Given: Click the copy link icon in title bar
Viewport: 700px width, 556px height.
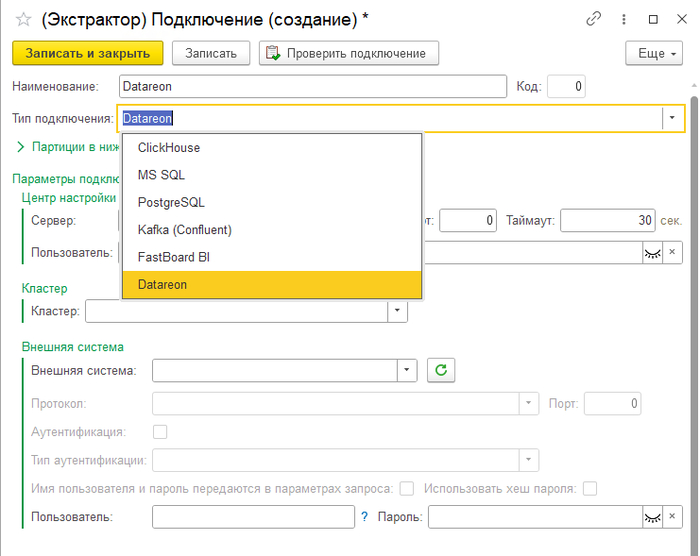Looking at the screenshot, I should (x=594, y=18).
